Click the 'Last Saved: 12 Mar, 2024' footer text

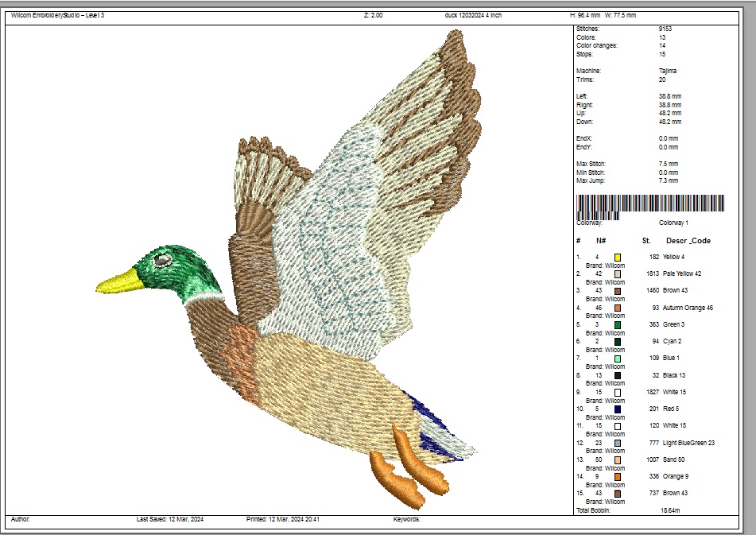point(170,519)
